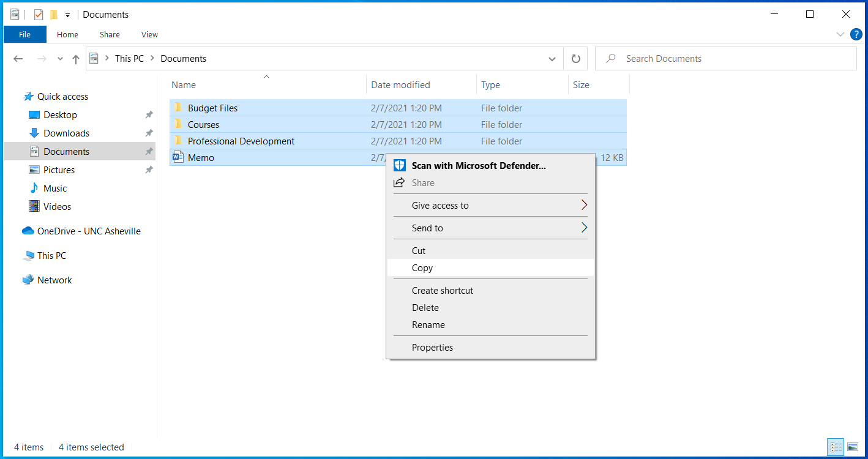The image size is (868, 459).
Task: Click the Up one level arrow
Action: click(76, 59)
